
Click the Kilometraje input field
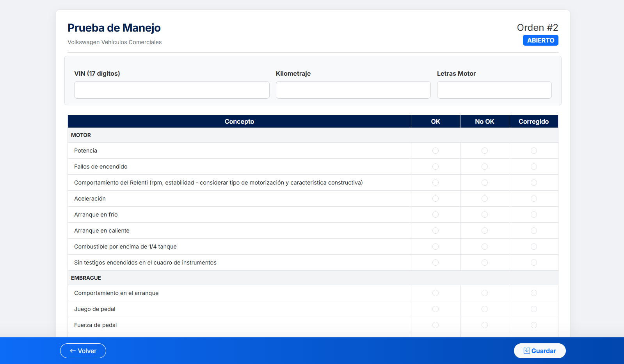pos(353,90)
